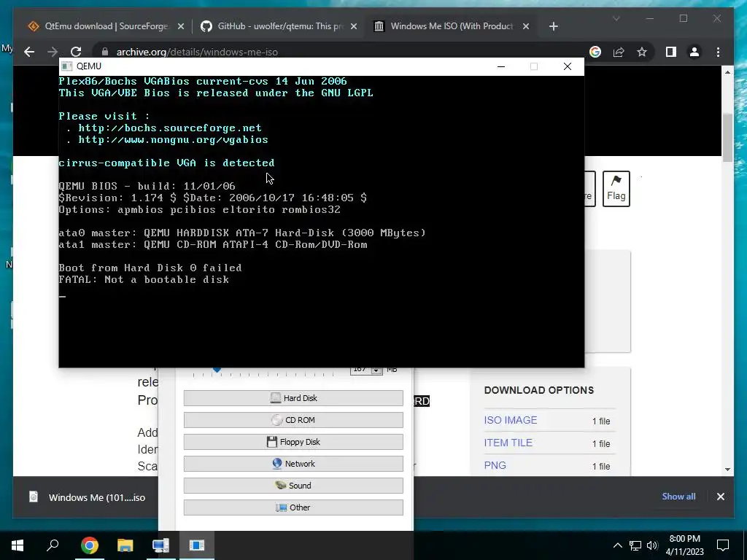Image resolution: width=747 pixels, height=560 pixels.
Task: Click the Google icon in address bar
Action: [595, 52]
